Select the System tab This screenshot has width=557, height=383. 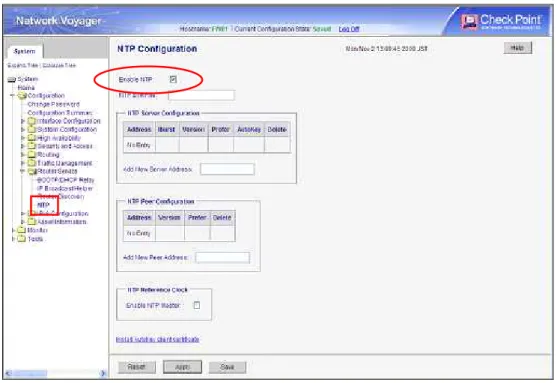click(25, 52)
